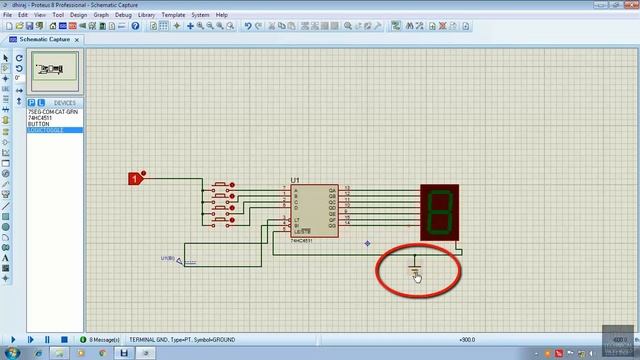Image resolution: width=640 pixels, height=360 pixels.
Task: Select the 2D circle graphics tool
Action: (6, 227)
